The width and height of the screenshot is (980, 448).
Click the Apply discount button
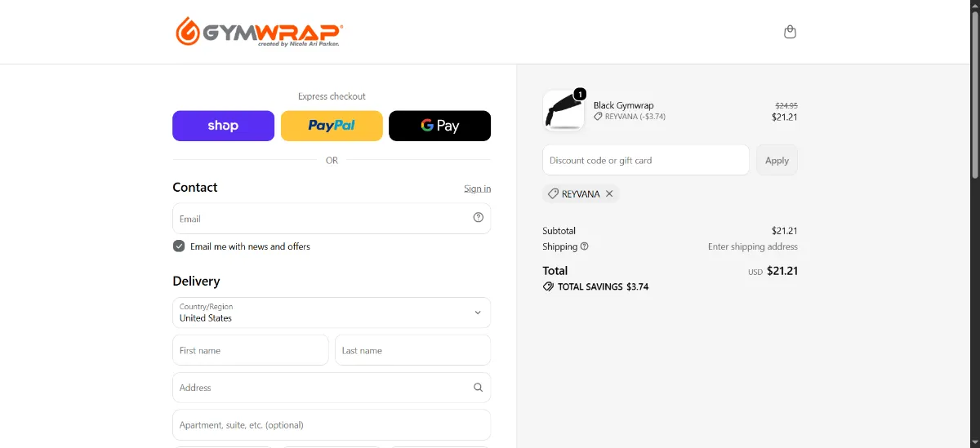[777, 160]
